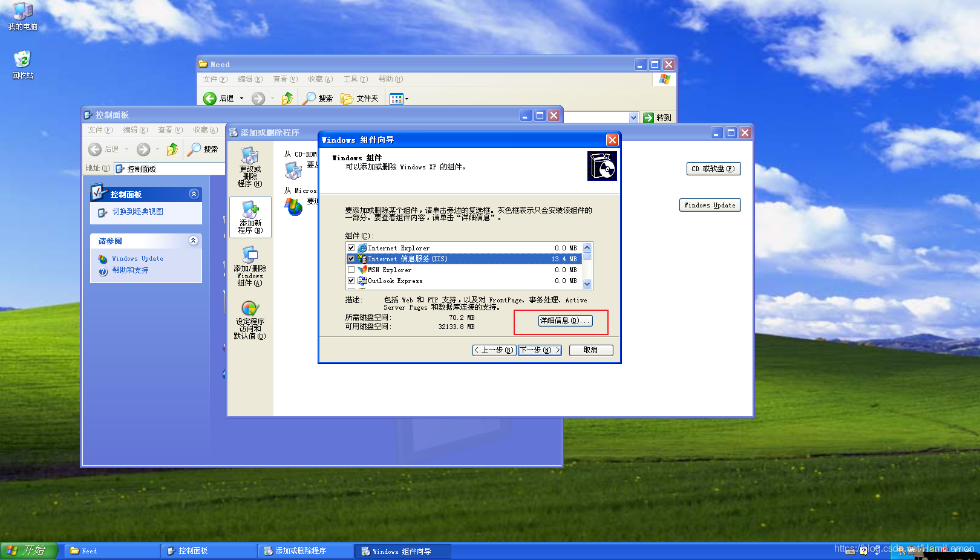Image resolution: width=980 pixels, height=560 pixels.
Task: Open 帮助(H) menu in Need window
Action: click(391, 79)
